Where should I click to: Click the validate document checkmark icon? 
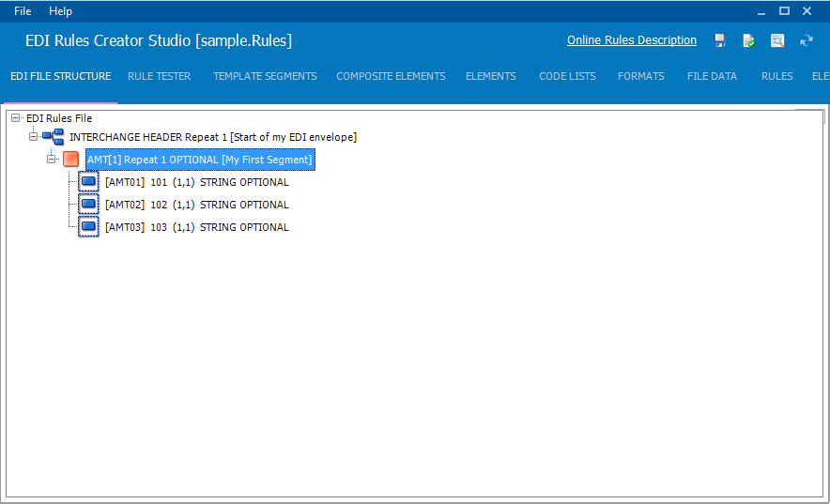tap(748, 40)
